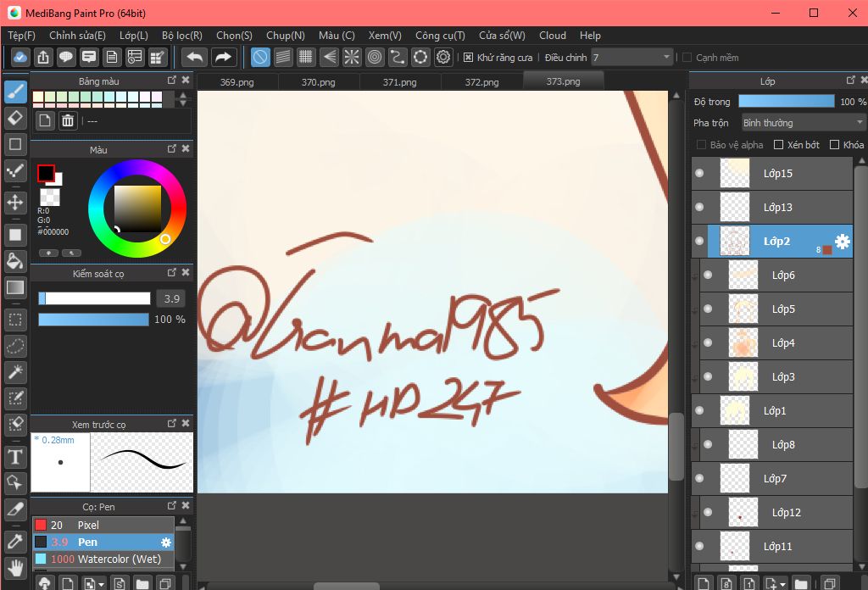868x590 pixels.
Task: Hide layer Lớp13
Action: pos(699,207)
